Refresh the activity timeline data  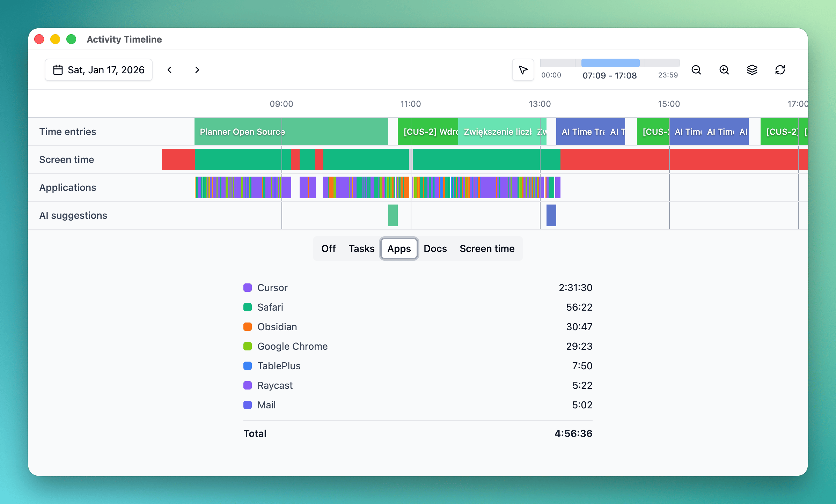click(780, 70)
